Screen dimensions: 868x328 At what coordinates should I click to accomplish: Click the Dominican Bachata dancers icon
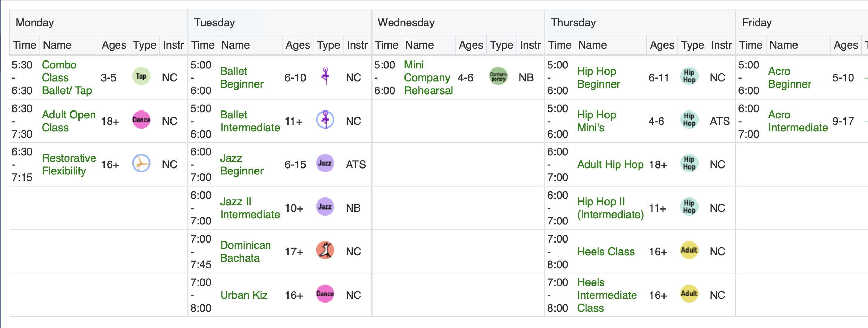click(325, 250)
